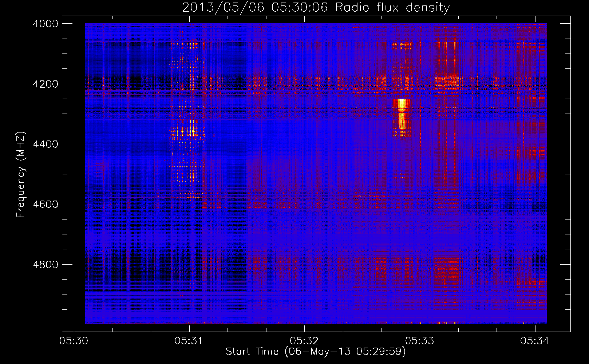Click the 05:34 time tick label
This screenshot has width=589, height=364.
tap(535, 341)
